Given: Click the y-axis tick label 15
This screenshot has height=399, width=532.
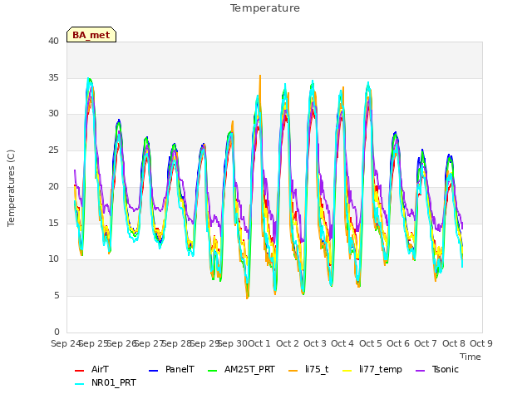Looking at the screenshot, I should [x=53, y=223].
